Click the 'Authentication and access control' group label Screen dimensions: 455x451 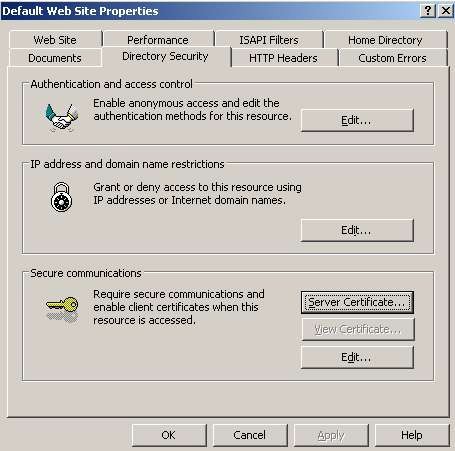click(x=112, y=84)
